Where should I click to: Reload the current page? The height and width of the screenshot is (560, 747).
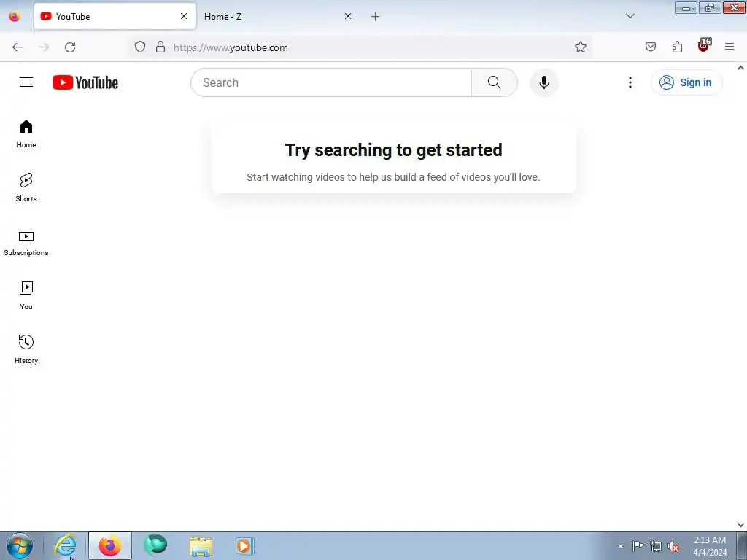coord(70,47)
